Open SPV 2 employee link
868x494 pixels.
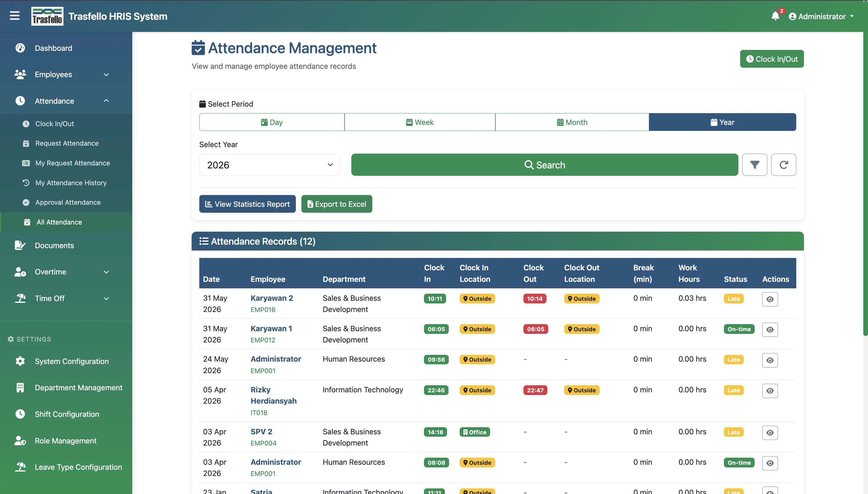click(261, 432)
